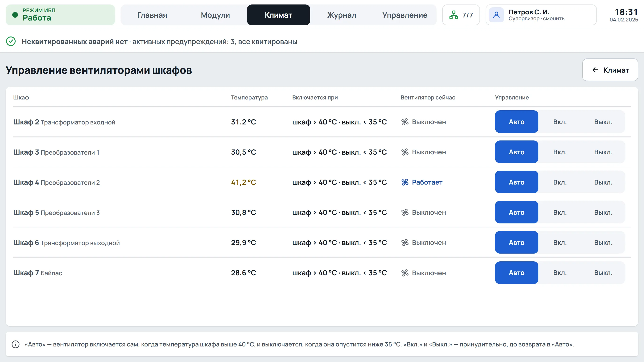Force Шкаф 2 fan on with Вкл.
Viewport: 644px width, 362px height.
pos(560,122)
